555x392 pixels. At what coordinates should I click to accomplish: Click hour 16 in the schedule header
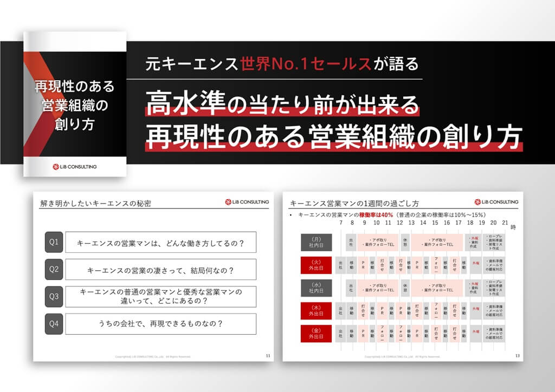[x=447, y=223]
